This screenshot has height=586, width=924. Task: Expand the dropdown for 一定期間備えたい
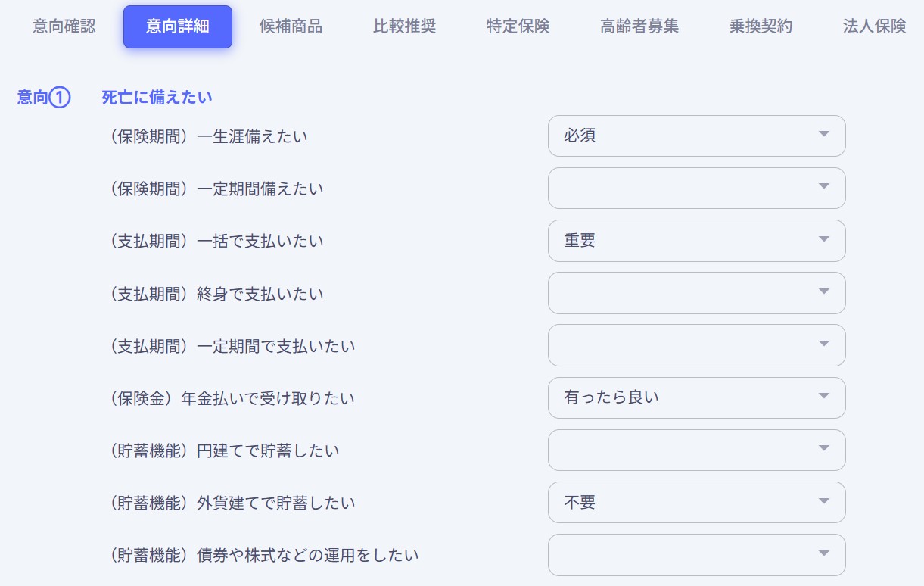[696, 188]
